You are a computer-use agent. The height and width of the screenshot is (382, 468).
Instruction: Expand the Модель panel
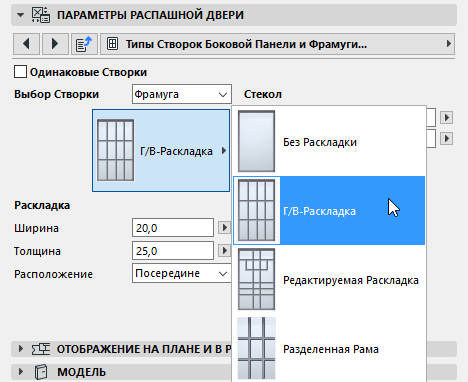tap(21, 372)
